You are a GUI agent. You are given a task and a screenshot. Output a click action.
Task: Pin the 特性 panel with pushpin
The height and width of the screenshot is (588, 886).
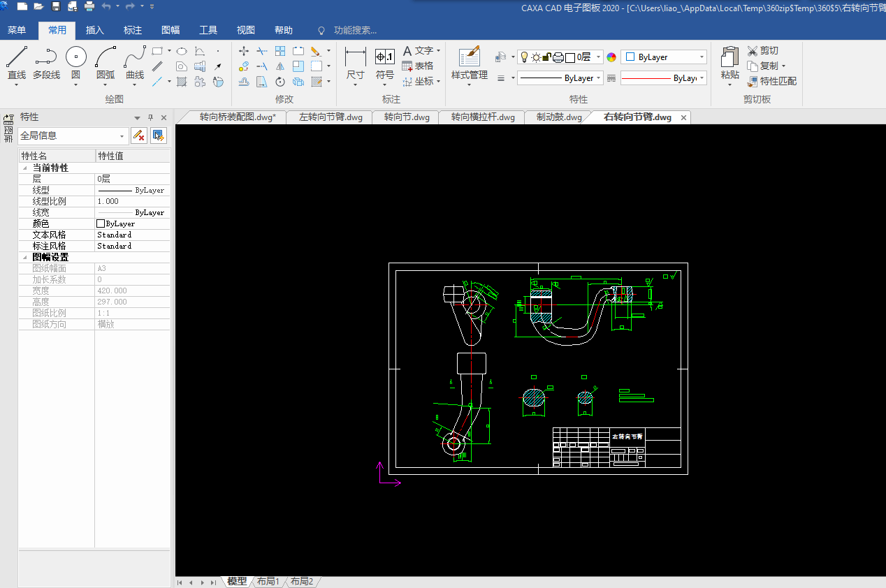[150, 117]
